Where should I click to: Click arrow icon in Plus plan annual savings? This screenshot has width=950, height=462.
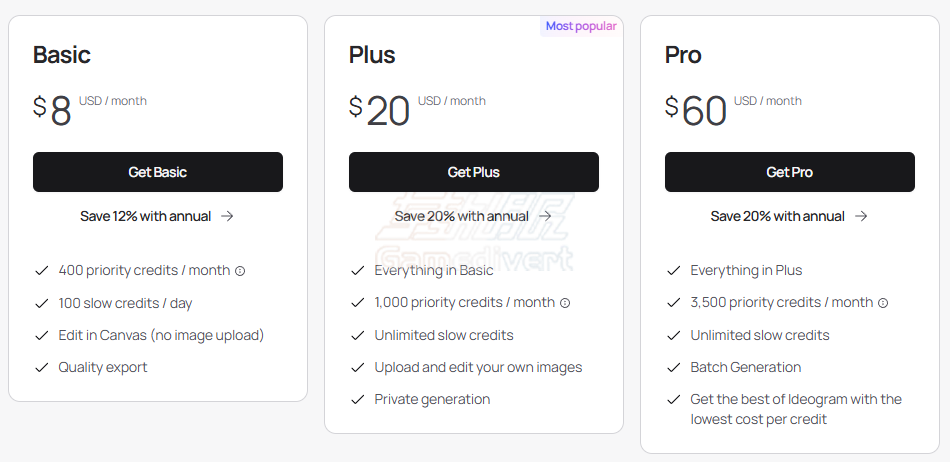pyautogui.click(x=545, y=216)
